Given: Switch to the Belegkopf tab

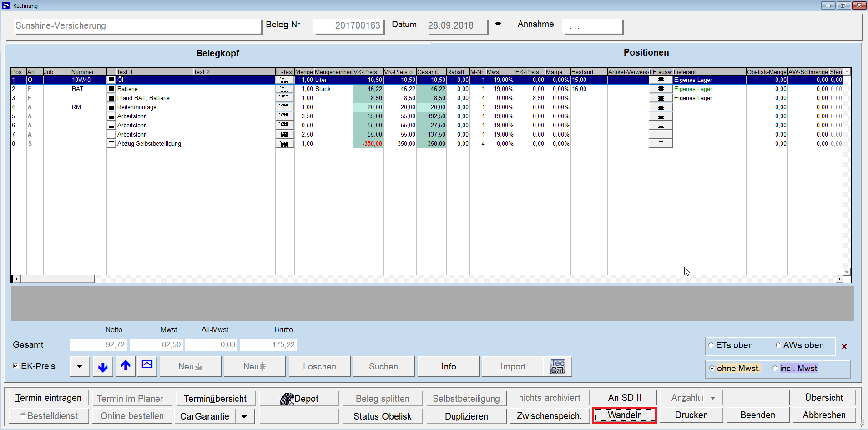Looking at the screenshot, I should pyautogui.click(x=217, y=53).
